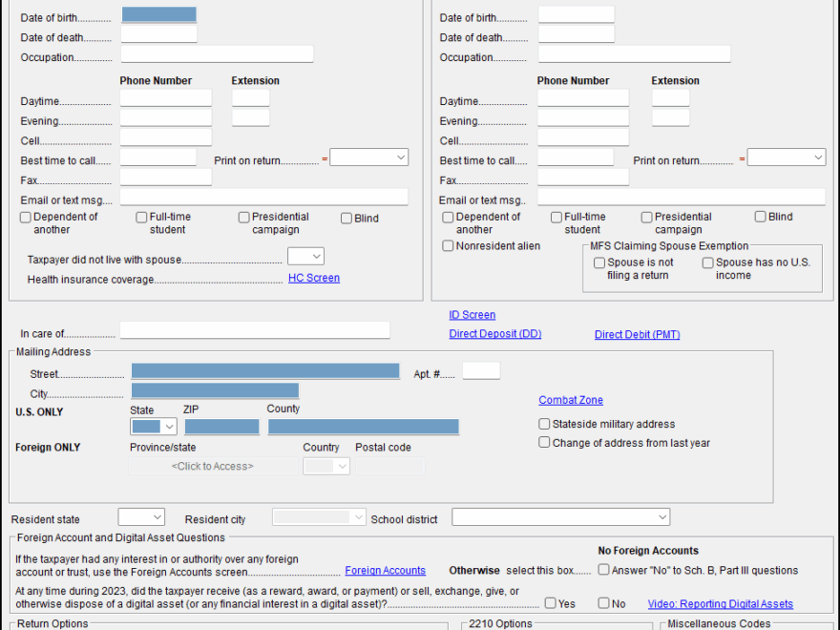
Task: Check taxpayer Full-time student box
Action: point(141,218)
